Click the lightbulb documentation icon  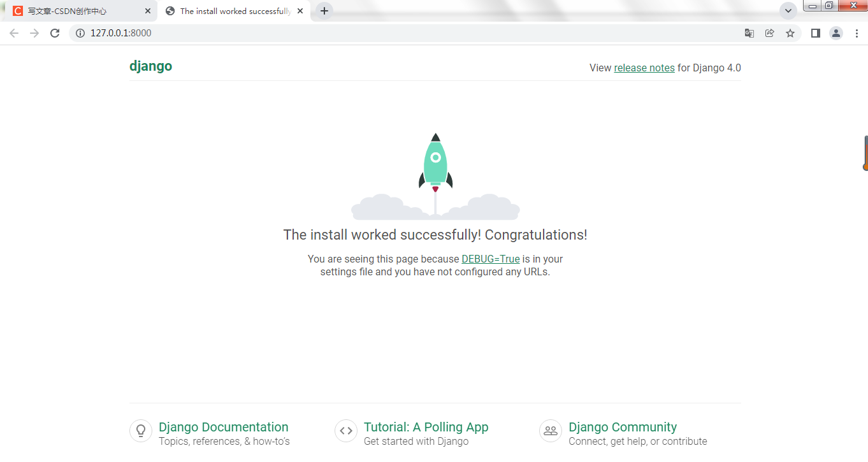click(x=141, y=431)
